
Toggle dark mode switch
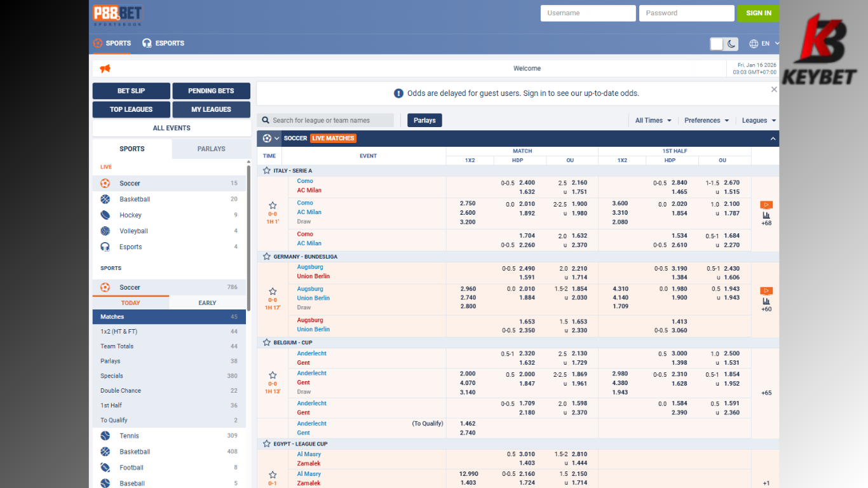724,44
